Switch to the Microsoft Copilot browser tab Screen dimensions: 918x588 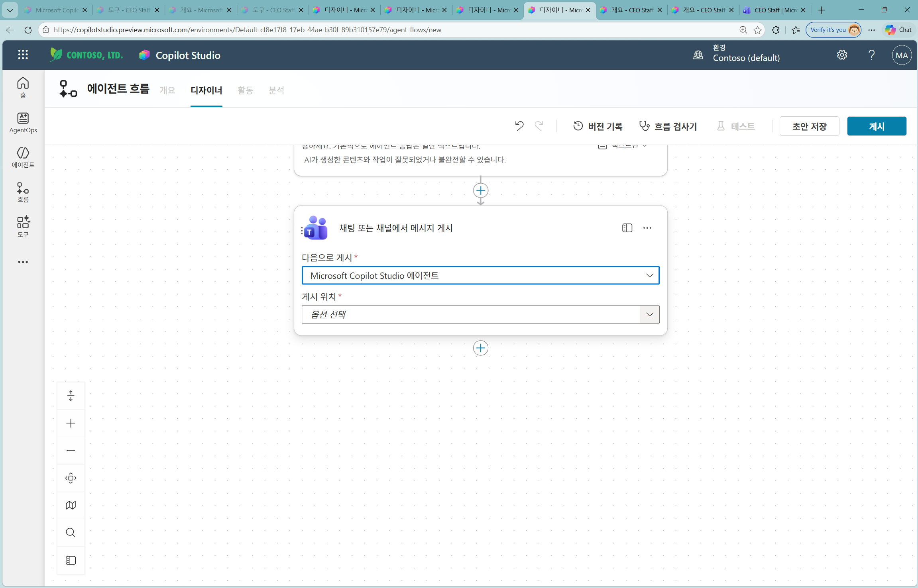tap(55, 10)
